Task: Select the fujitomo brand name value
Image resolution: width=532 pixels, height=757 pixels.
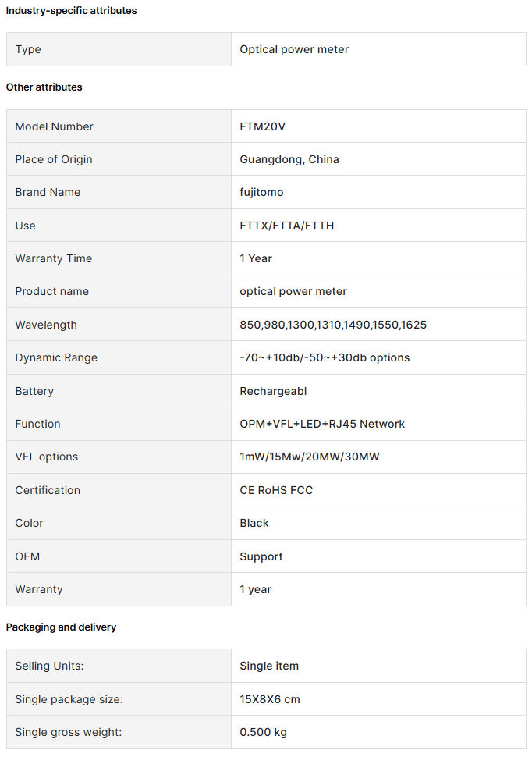Action: click(x=261, y=192)
